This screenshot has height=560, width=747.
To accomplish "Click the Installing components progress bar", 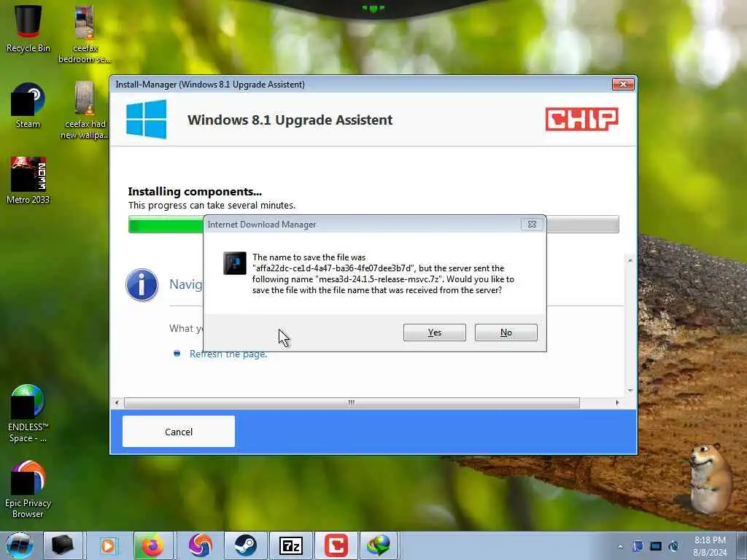I will [x=373, y=225].
